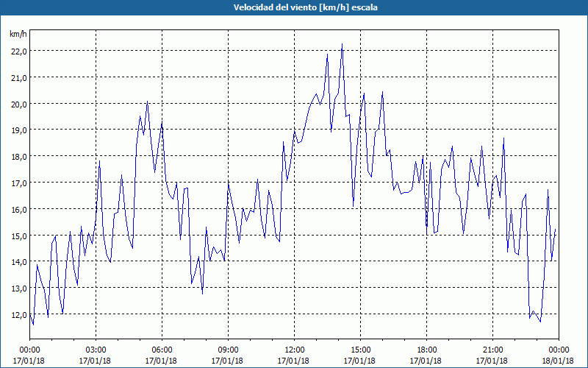The width and height of the screenshot is (588, 368).
Task: Click the highest wind speed peak above 22,0
Action: coord(342,44)
